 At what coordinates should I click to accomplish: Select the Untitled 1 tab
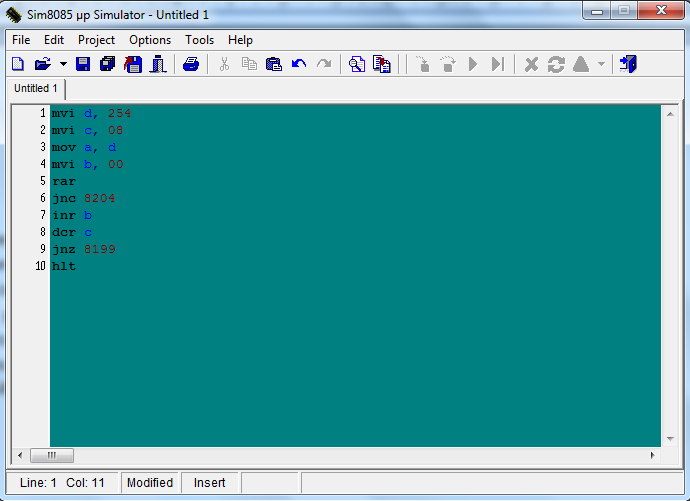pyautogui.click(x=36, y=88)
